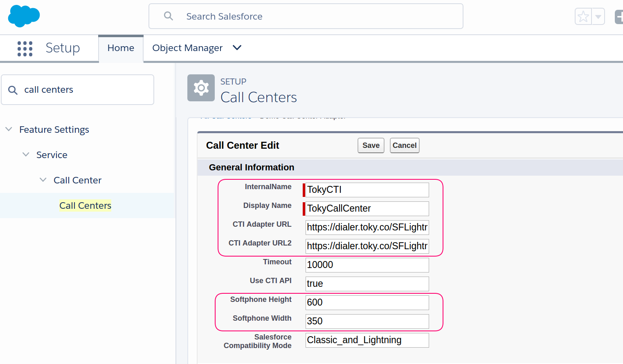The width and height of the screenshot is (623, 364).
Task: Save the Call Center edit
Action: pyautogui.click(x=371, y=145)
